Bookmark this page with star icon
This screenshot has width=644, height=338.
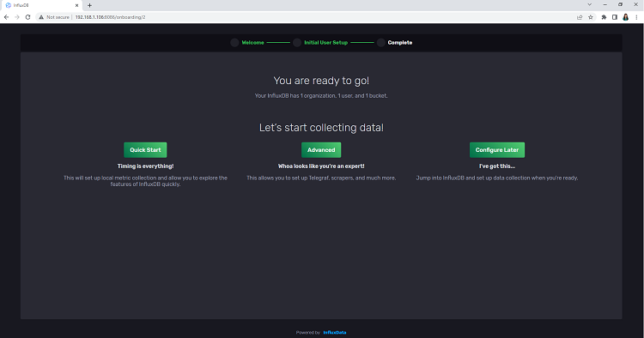pos(591,17)
